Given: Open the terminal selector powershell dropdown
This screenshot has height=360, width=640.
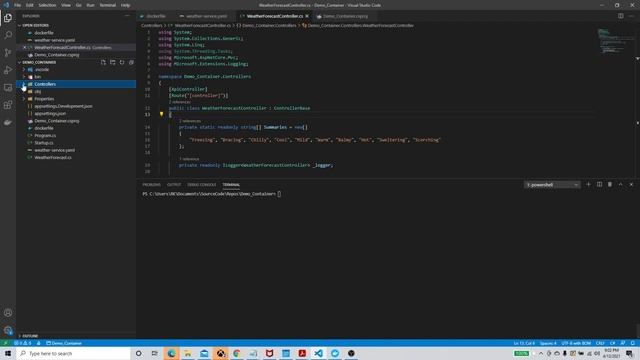Looking at the screenshot, I should click(x=552, y=185).
